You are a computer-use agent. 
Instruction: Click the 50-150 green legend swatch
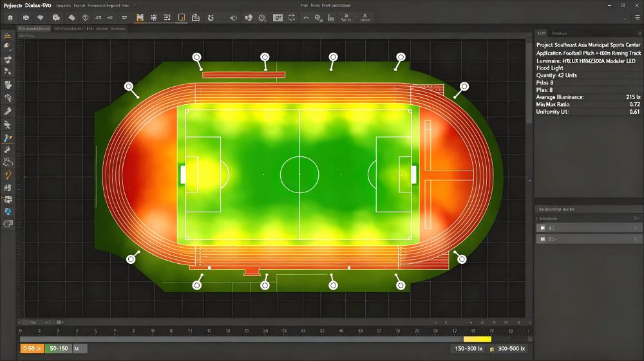[59, 348]
